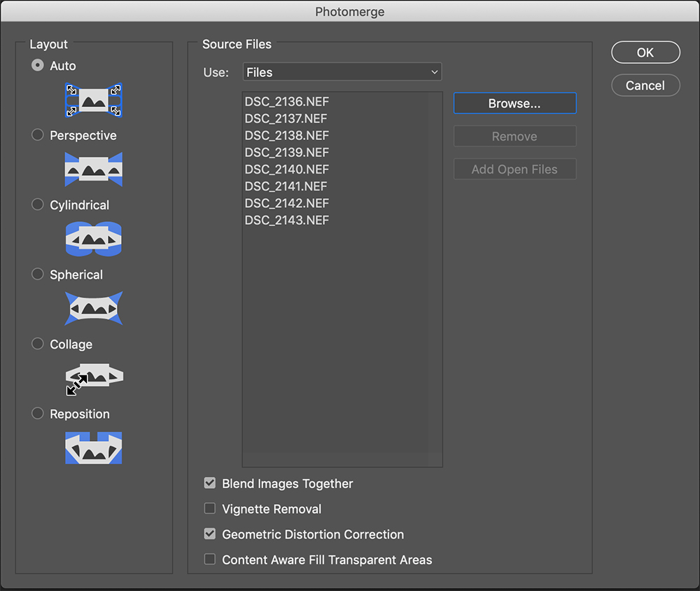Click the OK button

point(645,53)
